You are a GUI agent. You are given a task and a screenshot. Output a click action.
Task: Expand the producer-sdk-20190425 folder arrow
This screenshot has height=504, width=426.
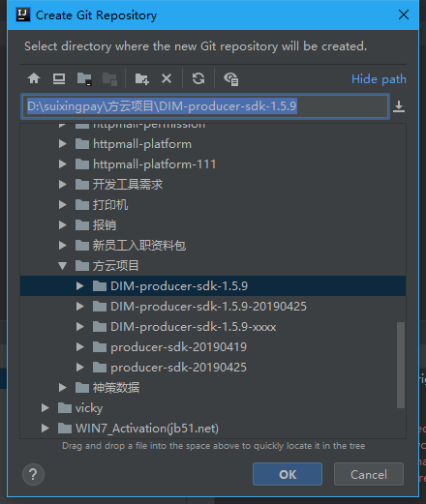(79, 368)
